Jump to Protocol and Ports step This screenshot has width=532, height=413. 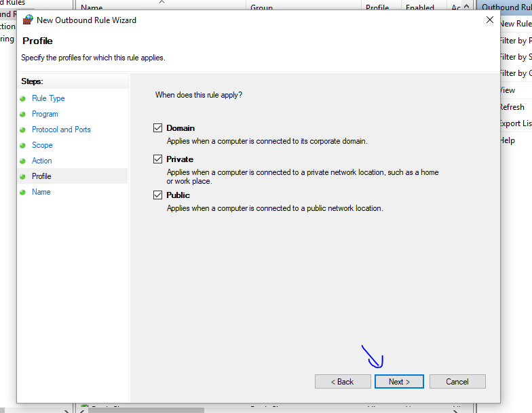coord(61,130)
